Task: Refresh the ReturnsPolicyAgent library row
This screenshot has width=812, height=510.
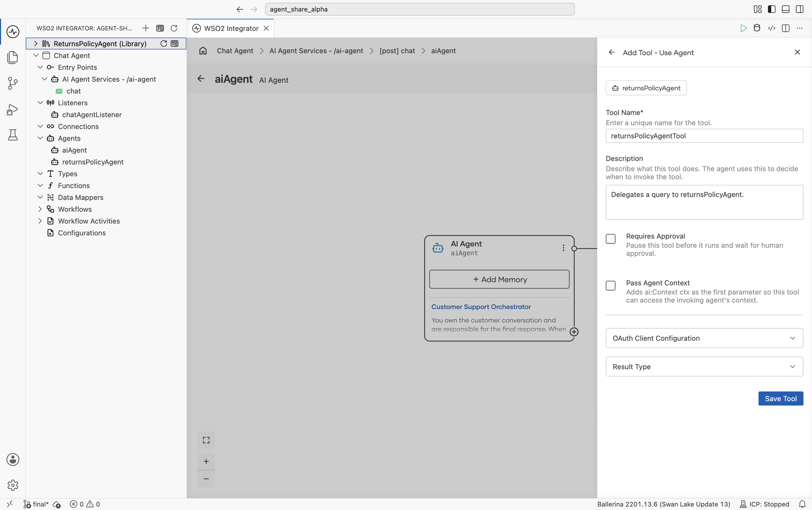Action: coord(164,43)
